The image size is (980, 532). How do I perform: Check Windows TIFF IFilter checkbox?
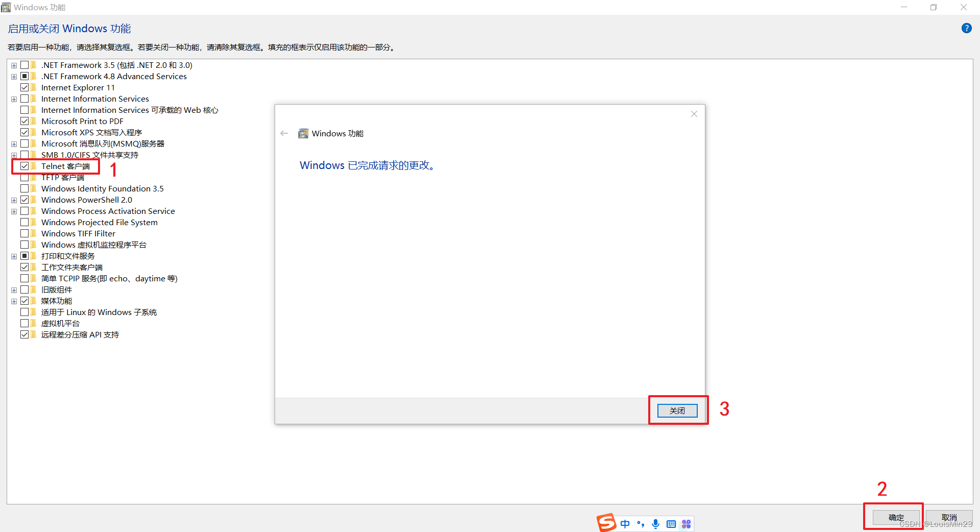[24, 233]
